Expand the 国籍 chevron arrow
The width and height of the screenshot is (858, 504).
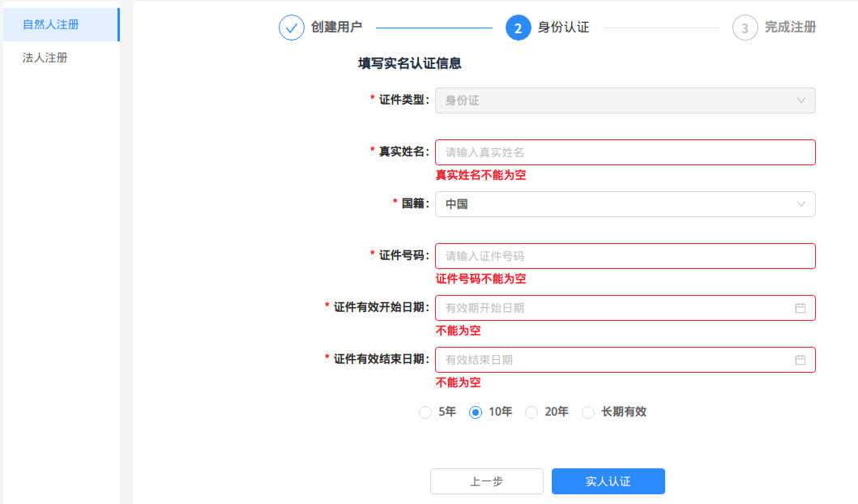pyautogui.click(x=800, y=204)
